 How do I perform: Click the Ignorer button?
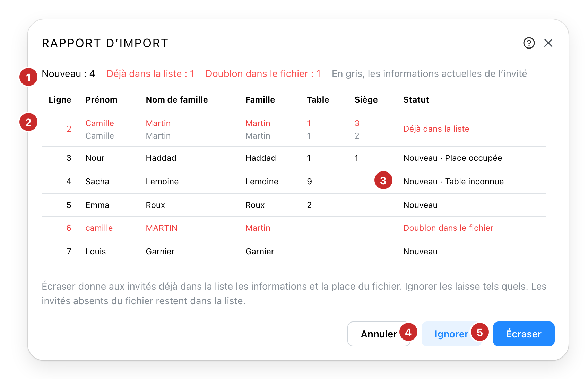451,334
